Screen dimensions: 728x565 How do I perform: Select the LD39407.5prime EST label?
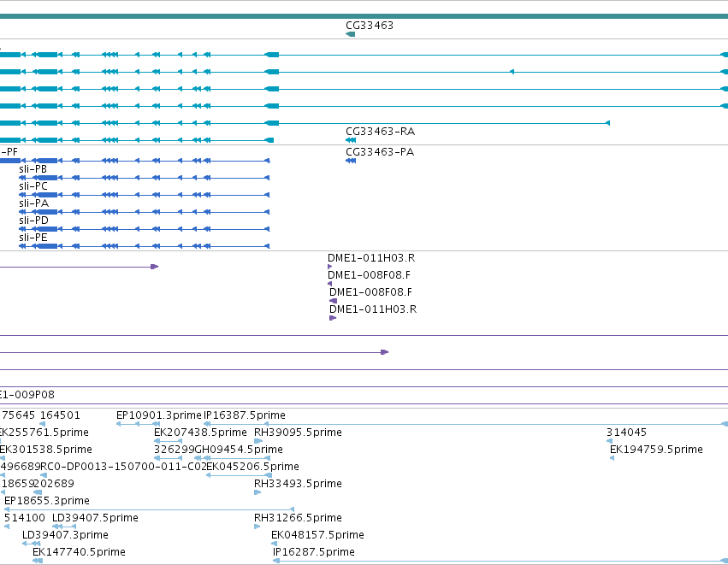[x=95, y=518]
